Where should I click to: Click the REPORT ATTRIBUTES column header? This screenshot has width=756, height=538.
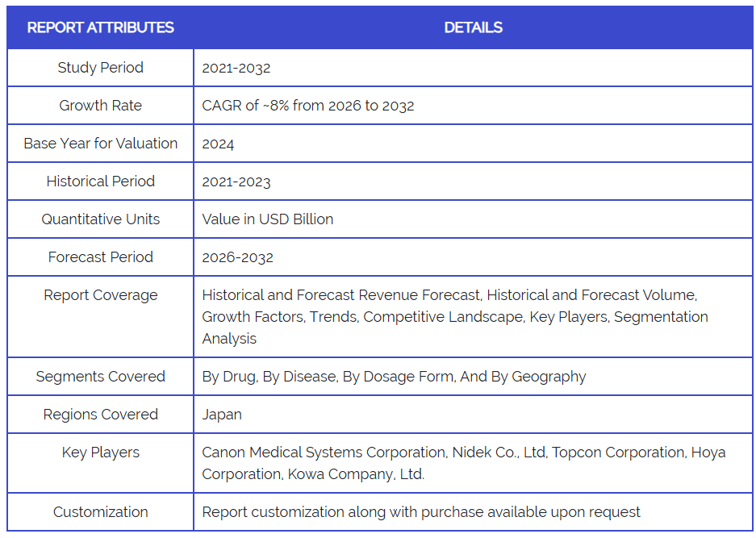(100, 27)
